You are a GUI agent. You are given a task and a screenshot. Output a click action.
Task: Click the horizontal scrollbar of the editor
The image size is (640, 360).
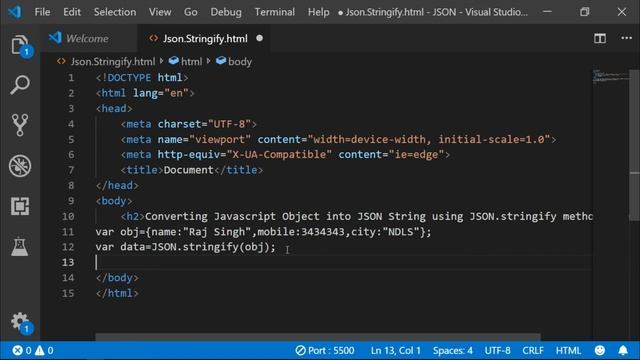point(318,337)
